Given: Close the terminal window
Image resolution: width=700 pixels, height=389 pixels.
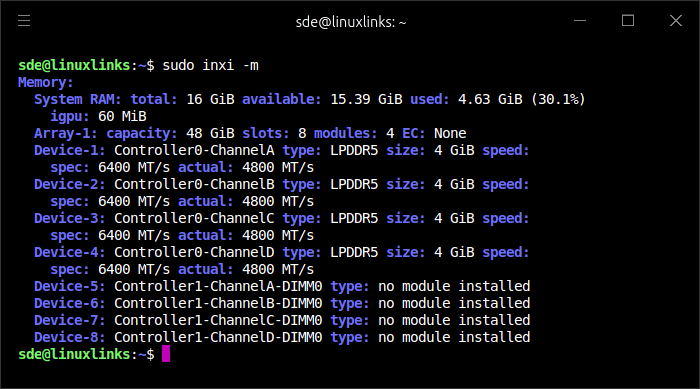Looking at the screenshot, I should coord(676,21).
